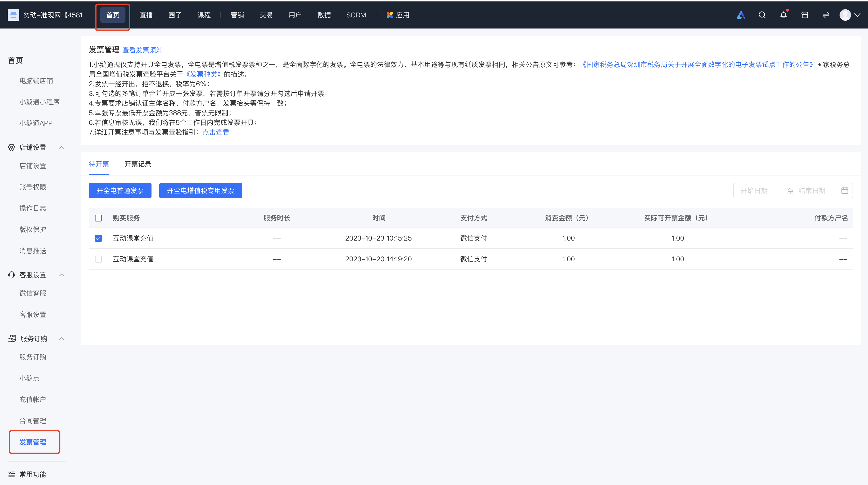Open the 查看发票须知 link

coord(142,50)
